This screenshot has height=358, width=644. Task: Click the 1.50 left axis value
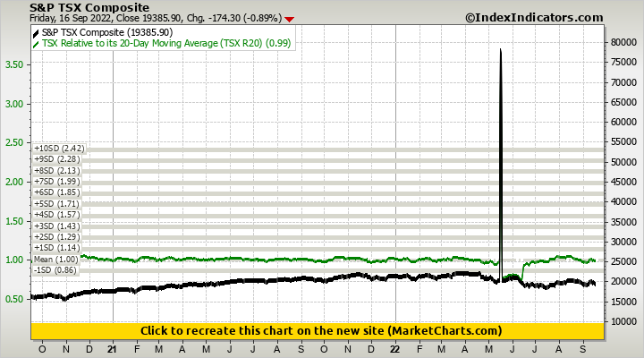[14, 221]
